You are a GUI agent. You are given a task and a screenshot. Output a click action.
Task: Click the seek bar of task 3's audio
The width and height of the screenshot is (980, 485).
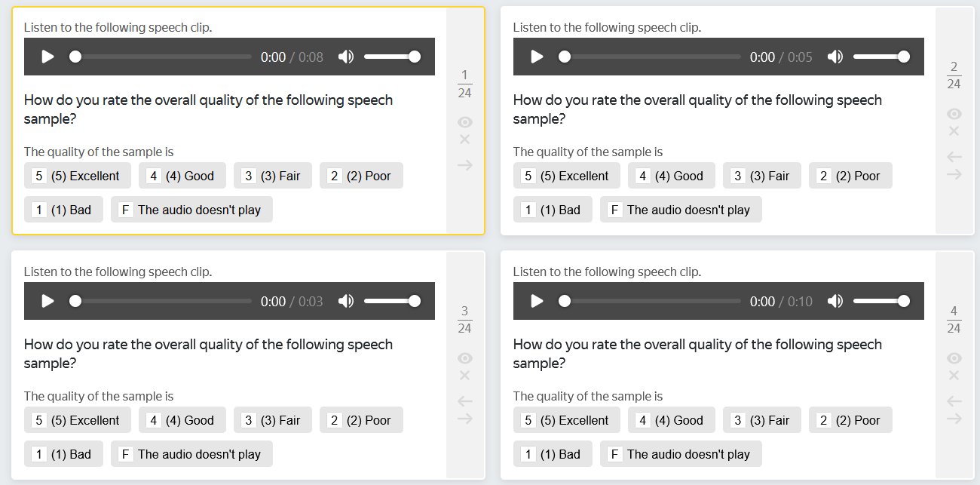point(163,301)
